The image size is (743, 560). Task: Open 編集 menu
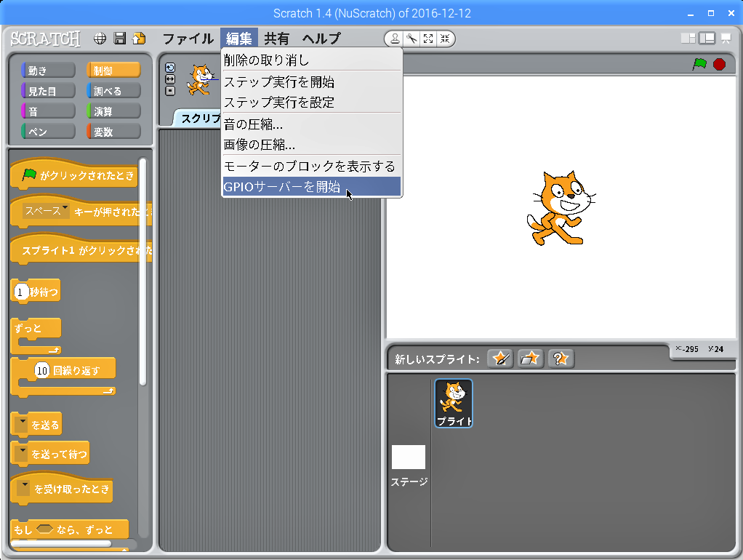coord(238,39)
